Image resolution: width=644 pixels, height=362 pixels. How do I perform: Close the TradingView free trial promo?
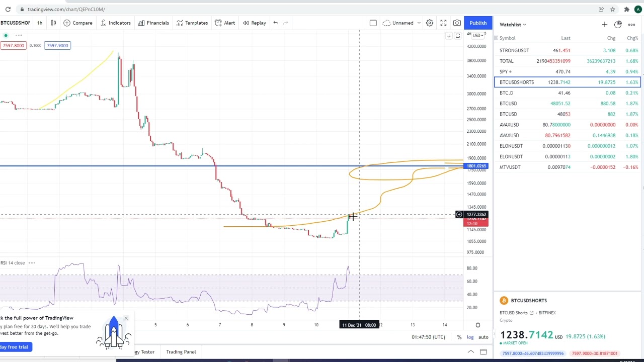(126, 318)
